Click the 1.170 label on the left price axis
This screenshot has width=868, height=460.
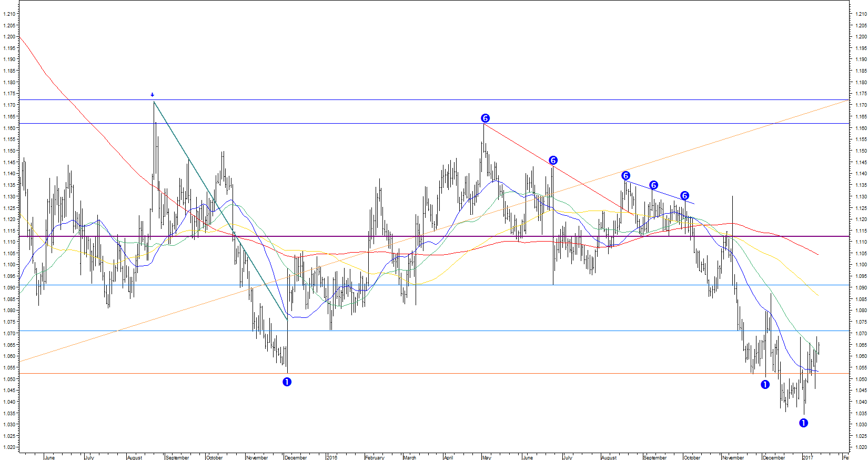[x=9, y=105]
